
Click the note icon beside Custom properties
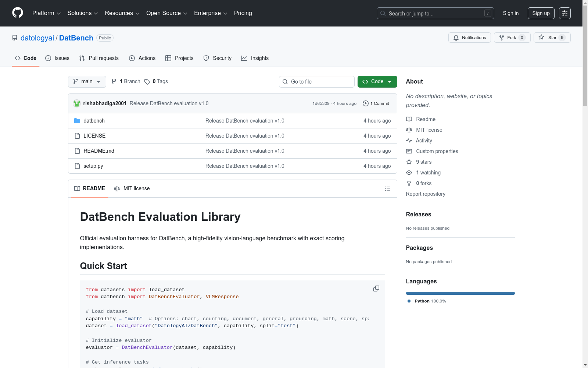coord(409,151)
